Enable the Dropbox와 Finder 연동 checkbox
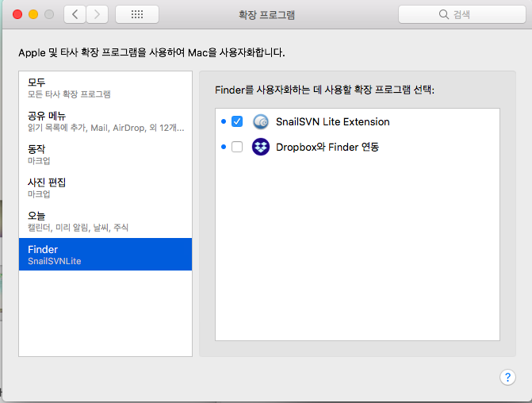The width and height of the screenshot is (532, 403). (x=236, y=147)
